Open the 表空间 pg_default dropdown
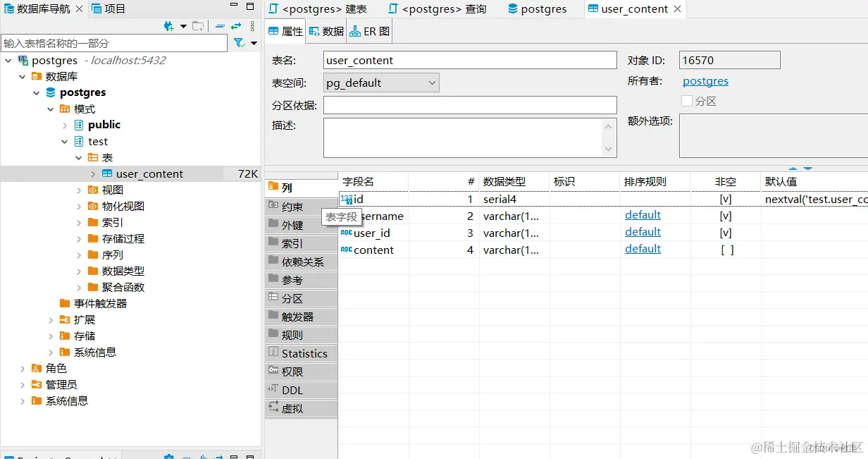The height and width of the screenshot is (459, 868). (x=381, y=82)
